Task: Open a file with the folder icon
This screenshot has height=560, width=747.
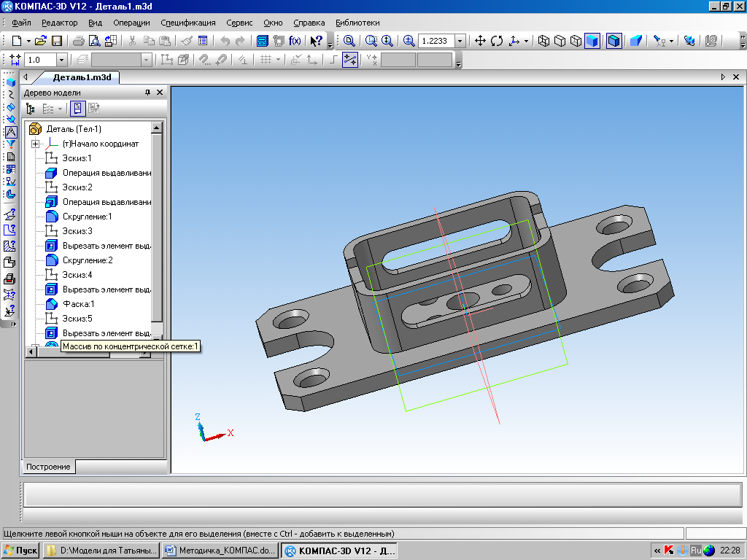Action: coord(41,41)
